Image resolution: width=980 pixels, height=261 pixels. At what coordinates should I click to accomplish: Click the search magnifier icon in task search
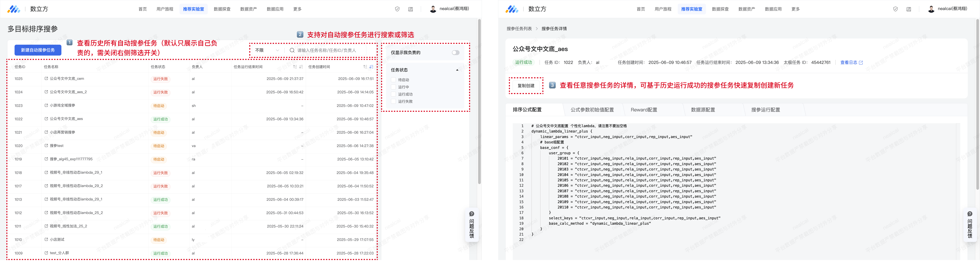(292, 50)
